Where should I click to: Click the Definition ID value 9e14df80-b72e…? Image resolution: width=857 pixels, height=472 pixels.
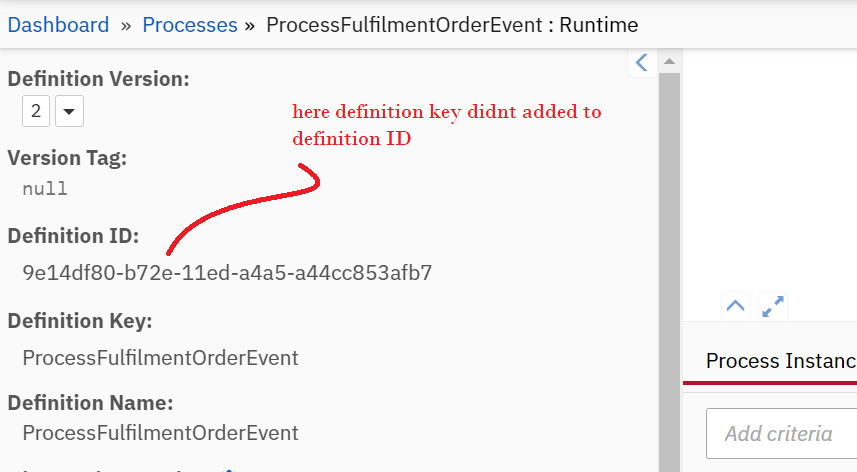pos(227,273)
